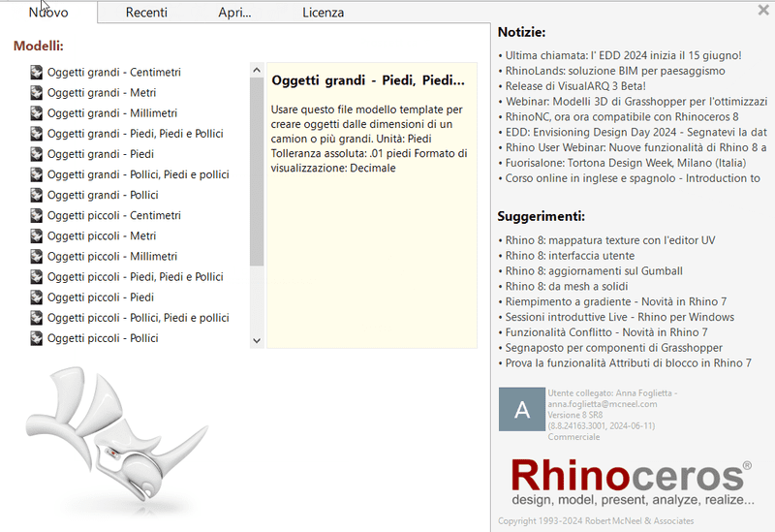Open Rhino User Webinar news item
This screenshot has width=775, height=532.
pos(636,147)
